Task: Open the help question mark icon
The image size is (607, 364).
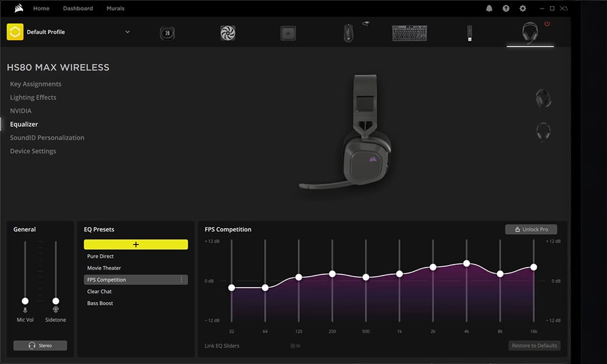Action: [506, 8]
